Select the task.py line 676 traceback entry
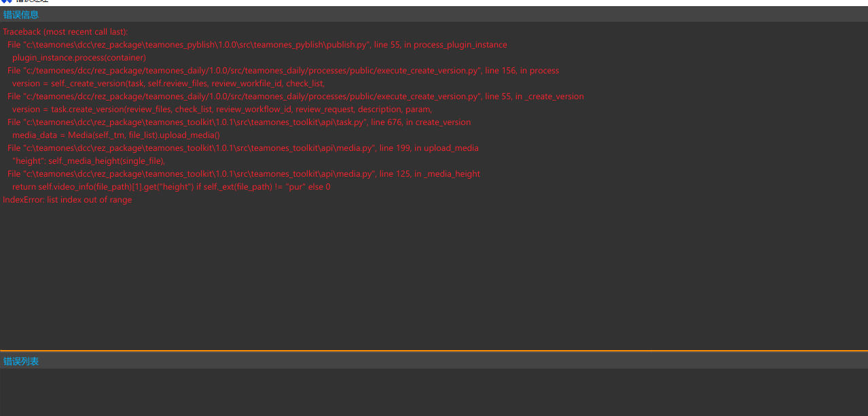This screenshot has width=868, height=416. point(238,122)
